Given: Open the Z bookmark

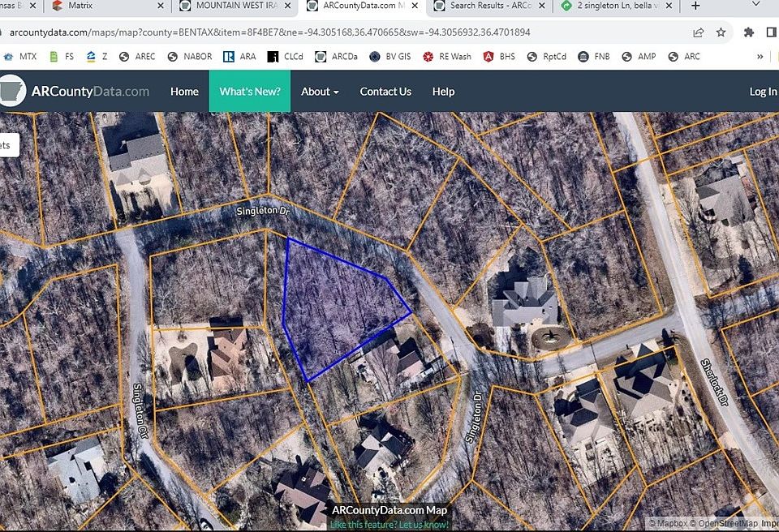Looking at the screenshot, I should (97, 57).
